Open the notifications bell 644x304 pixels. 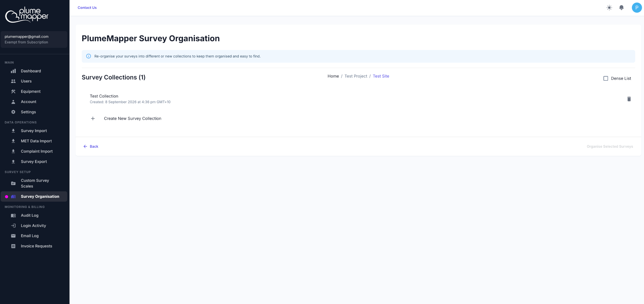[621, 8]
